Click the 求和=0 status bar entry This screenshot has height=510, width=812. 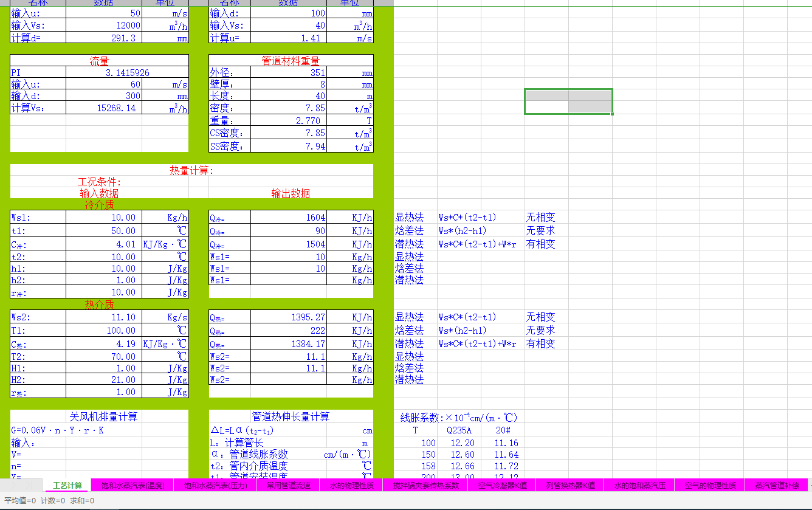click(x=82, y=501)
